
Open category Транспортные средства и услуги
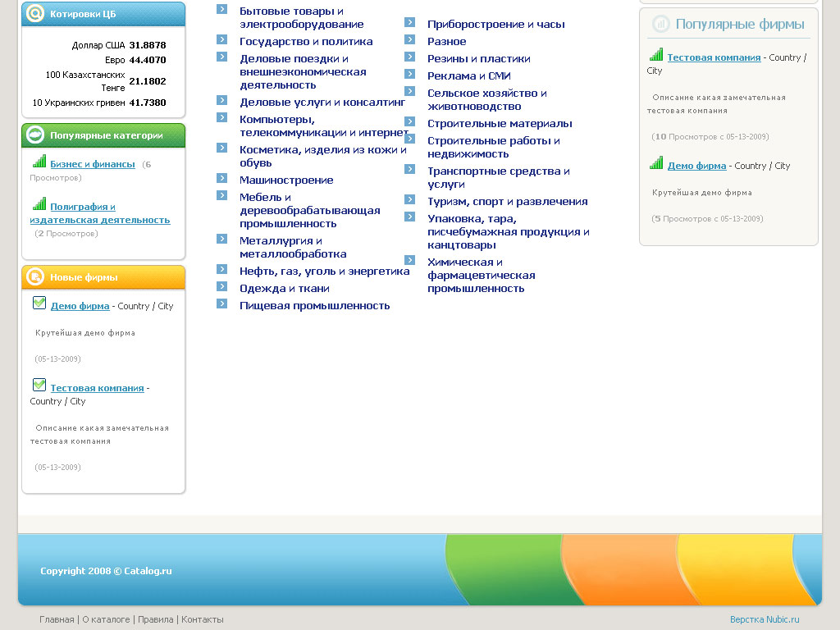coord(498,177)
